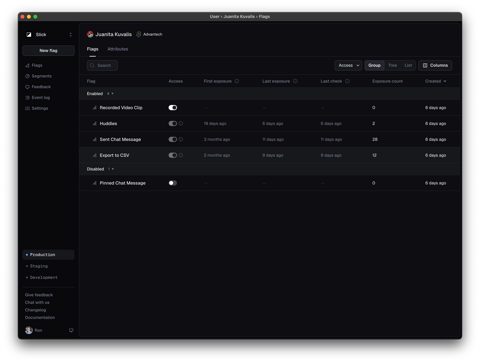Toggle access for Huddles
The image size is (480, 363).
click(173, 124)
